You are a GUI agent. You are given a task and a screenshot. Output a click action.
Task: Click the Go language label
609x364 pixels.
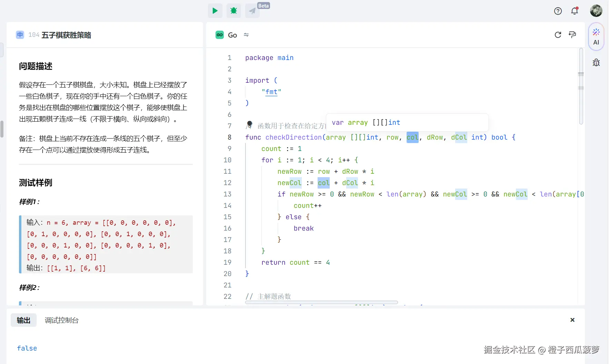click(232, 35)
